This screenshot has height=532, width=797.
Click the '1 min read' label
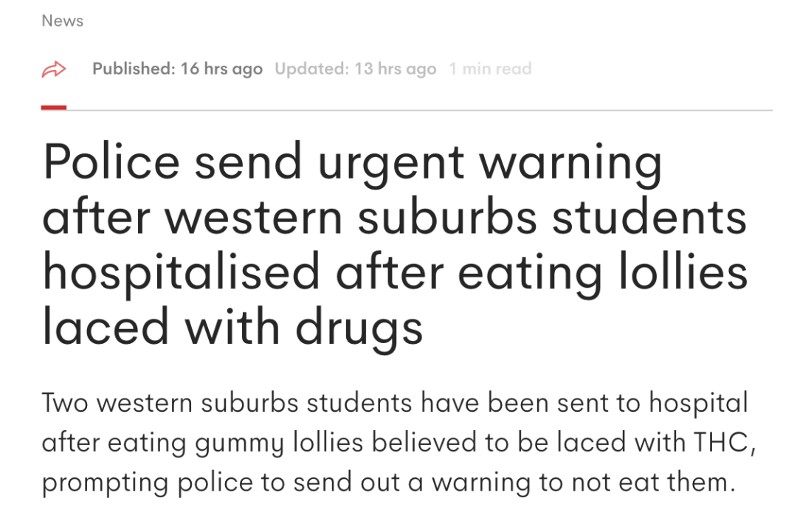pyautogui.click(x=490, y=69)
